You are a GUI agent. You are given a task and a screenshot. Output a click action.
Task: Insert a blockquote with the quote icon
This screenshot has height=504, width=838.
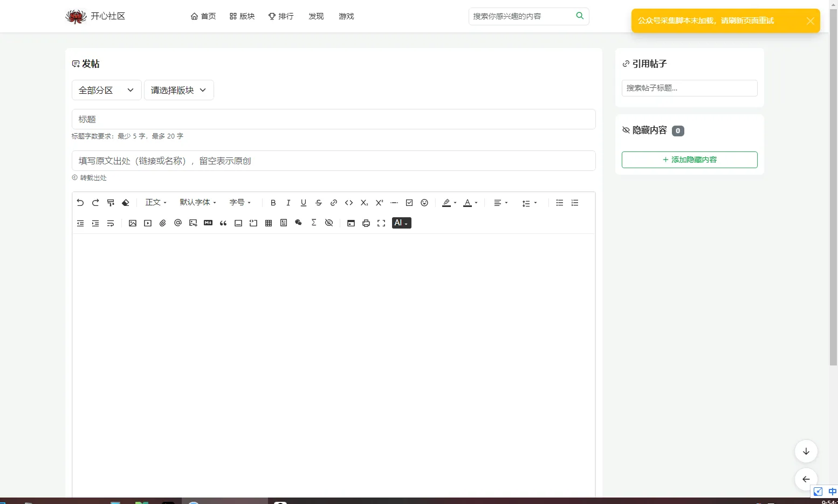pos(223,223)
